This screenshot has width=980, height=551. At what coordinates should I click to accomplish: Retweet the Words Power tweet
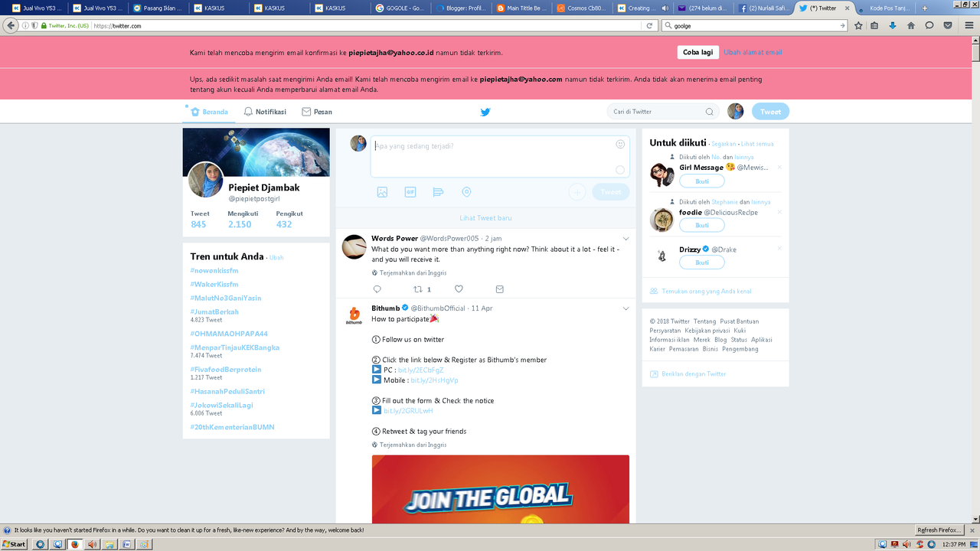(x=418, y=289)
